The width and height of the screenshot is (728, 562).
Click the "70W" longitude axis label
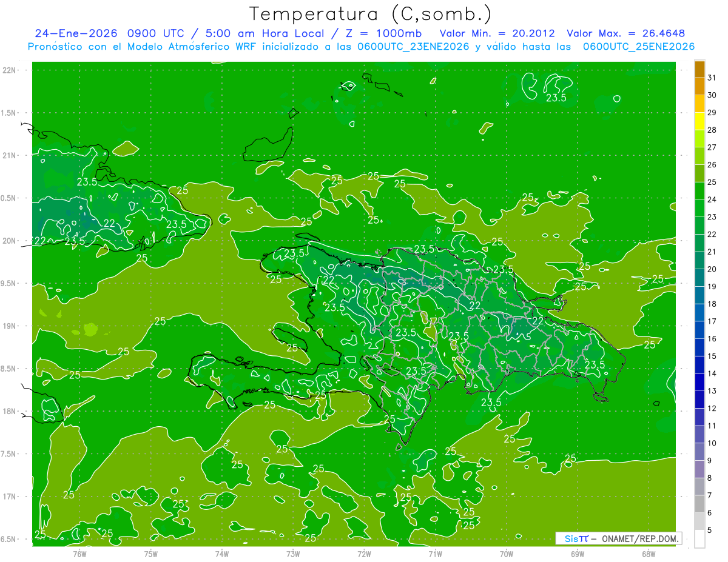click(507, 554)
